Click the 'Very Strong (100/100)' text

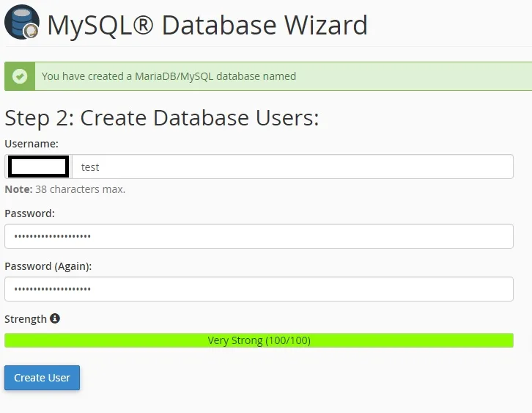coord(259,340)
